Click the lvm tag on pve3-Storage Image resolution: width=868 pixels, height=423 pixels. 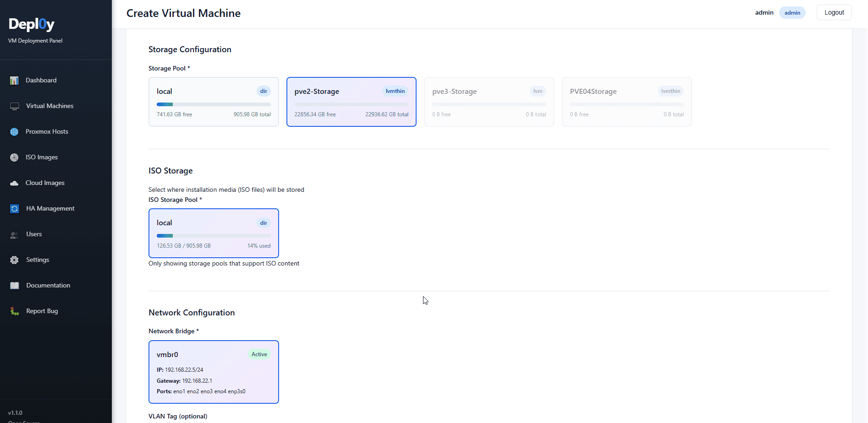538,91
